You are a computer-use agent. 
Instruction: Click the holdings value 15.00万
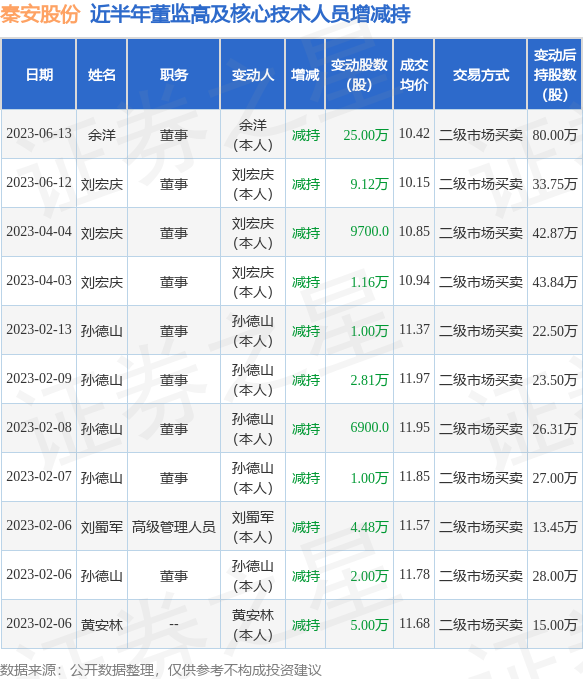click(x=555, y=624)
